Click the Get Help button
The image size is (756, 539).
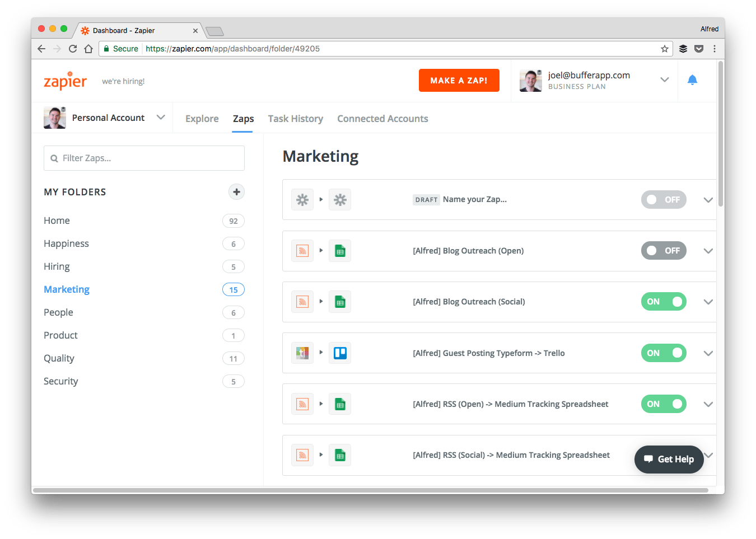tap(669, 460)
